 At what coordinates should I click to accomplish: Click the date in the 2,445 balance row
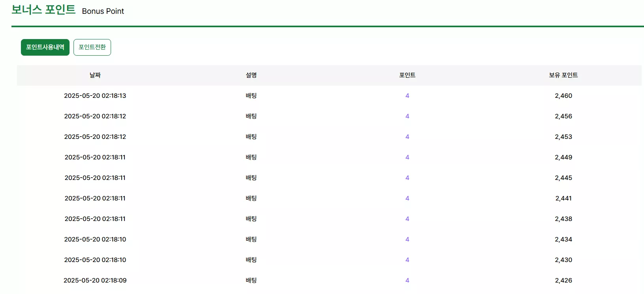(95, 178)
